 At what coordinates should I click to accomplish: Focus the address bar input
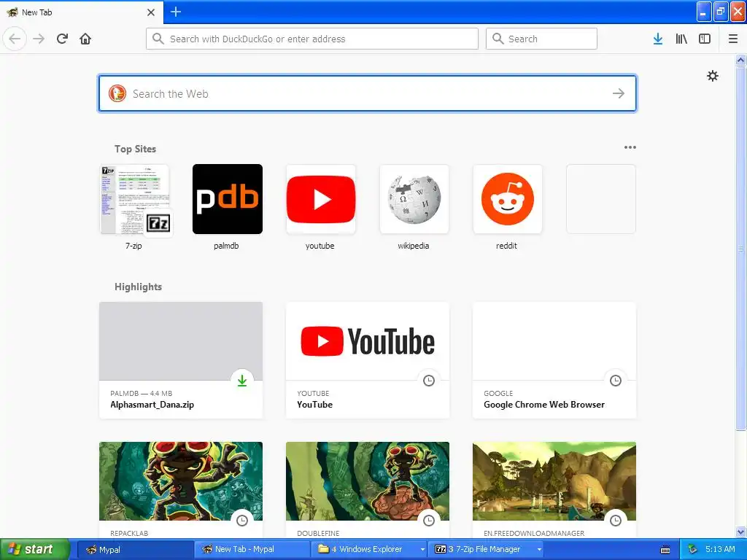pyautogui.click(x=312, y=39)
